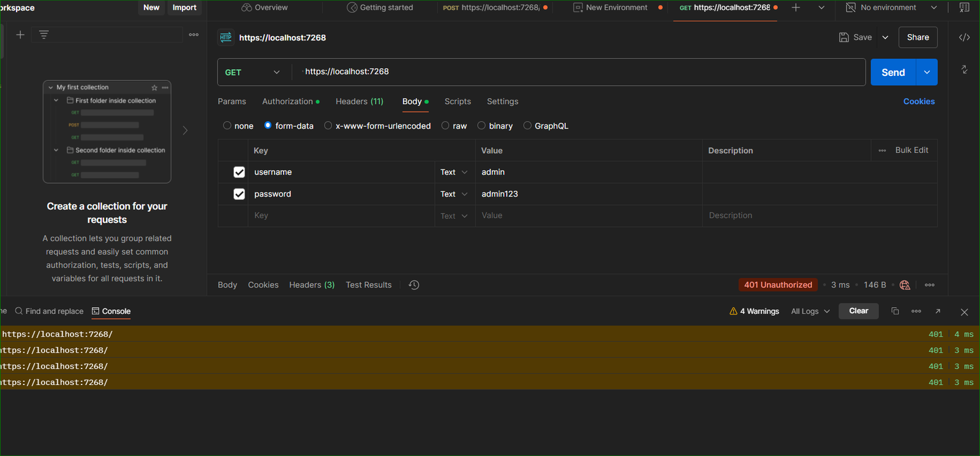
Task: Open the Cookies link
Action: tap(919, 102)
